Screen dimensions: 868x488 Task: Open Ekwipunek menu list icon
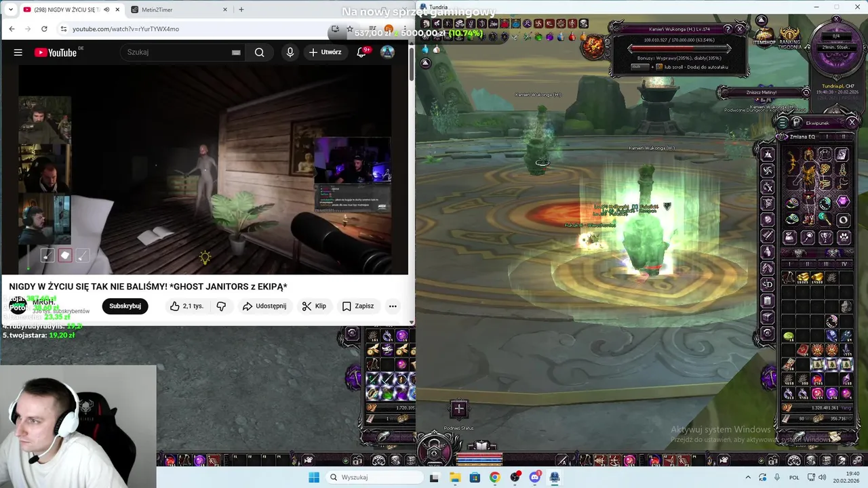(x=783, y=123)
